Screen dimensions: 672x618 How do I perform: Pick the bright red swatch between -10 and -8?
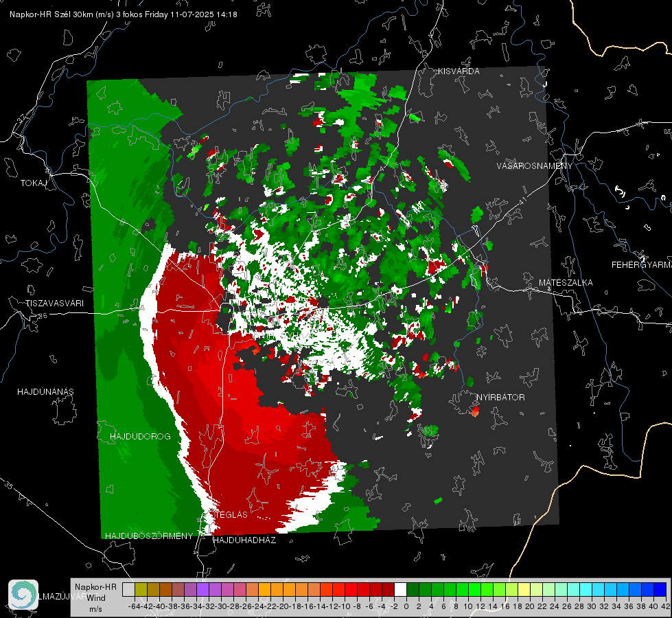pyautogui.click(x=351, y=590)
